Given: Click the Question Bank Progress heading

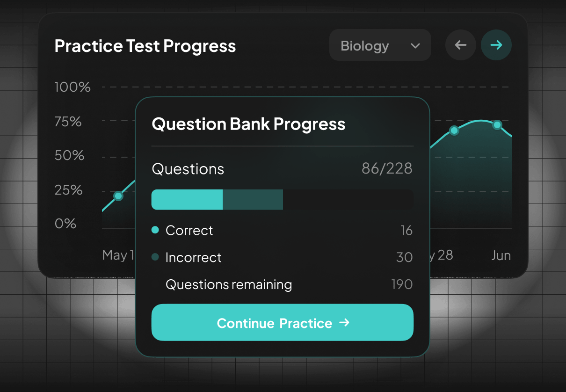Looking at the screenshot, I should pos(248,124).
